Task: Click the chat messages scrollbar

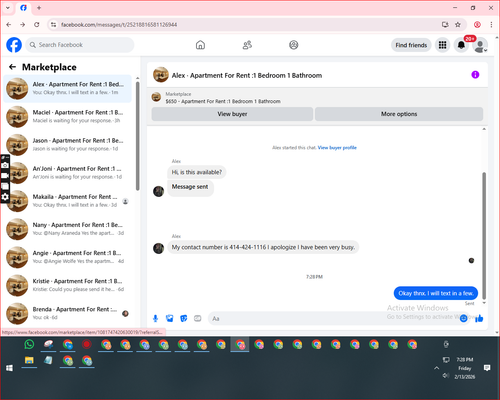Action: 484,235
